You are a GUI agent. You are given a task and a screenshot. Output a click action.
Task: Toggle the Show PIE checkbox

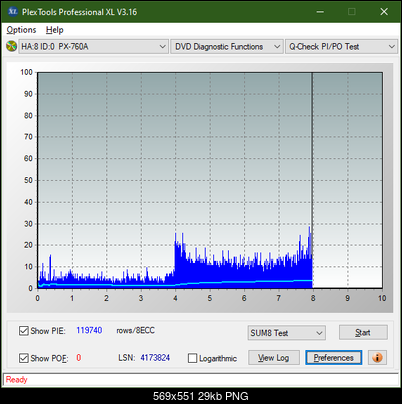tap(24, 331)
